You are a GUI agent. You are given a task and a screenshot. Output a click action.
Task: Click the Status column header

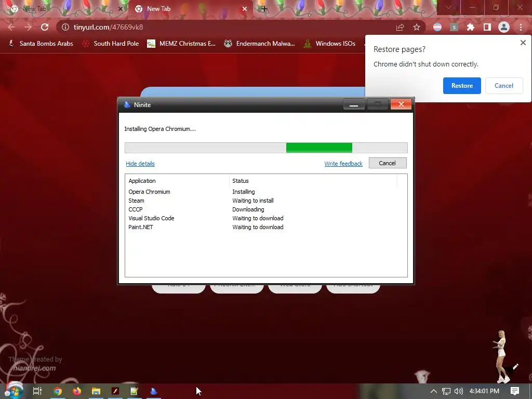[313, 181]
